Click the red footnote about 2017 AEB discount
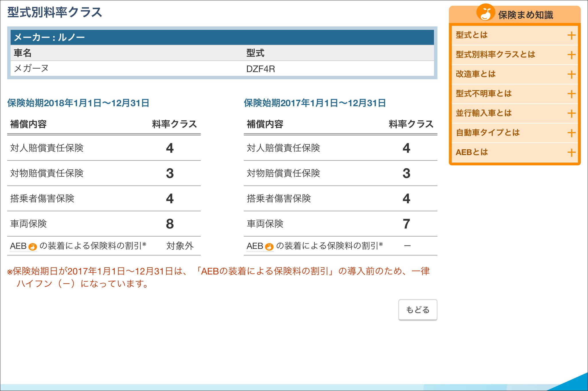The width and height of the screenshot is (588, 391). pyautogui.click(x=219, y=277)
